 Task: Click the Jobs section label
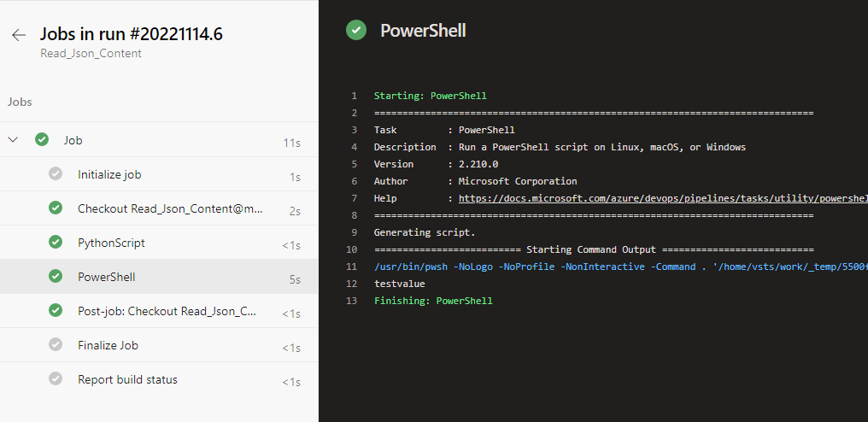pyautogui.click(x=20, y=102)
